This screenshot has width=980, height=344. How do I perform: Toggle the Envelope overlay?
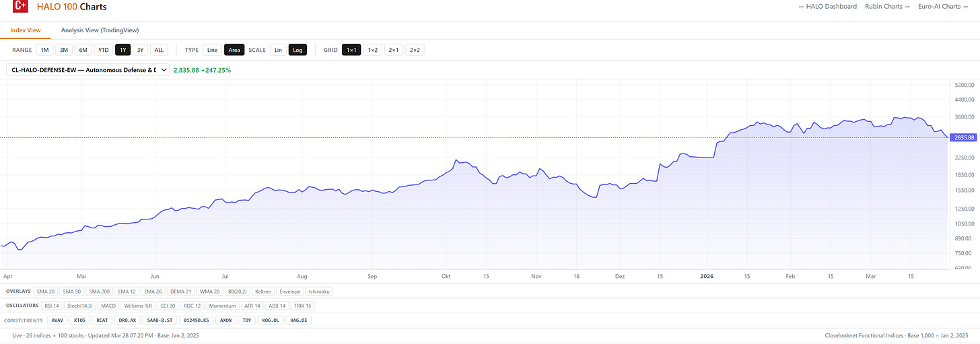tap(290, 291)
